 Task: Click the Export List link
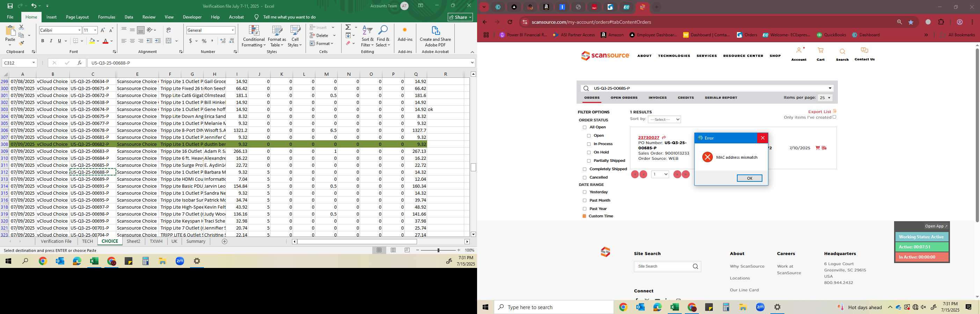819,112
